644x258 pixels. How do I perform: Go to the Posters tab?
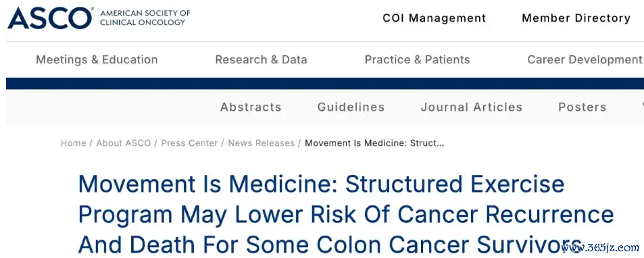pos(582,107)
